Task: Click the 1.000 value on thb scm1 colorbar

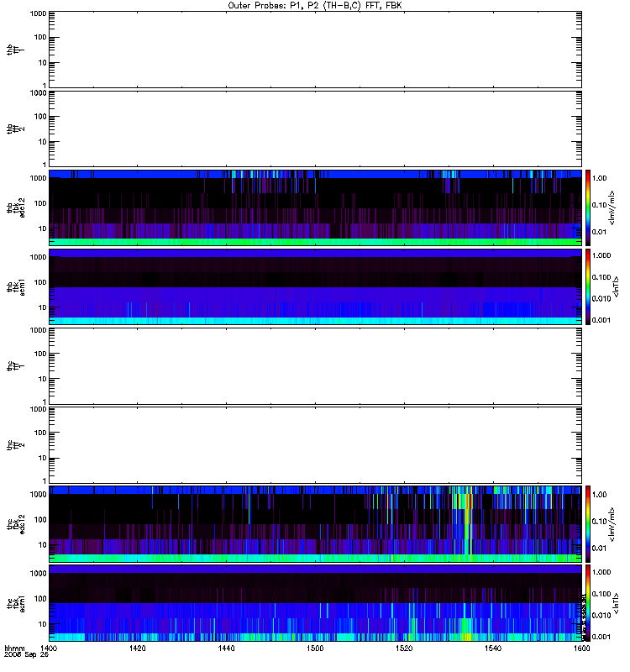Action: 601,255
